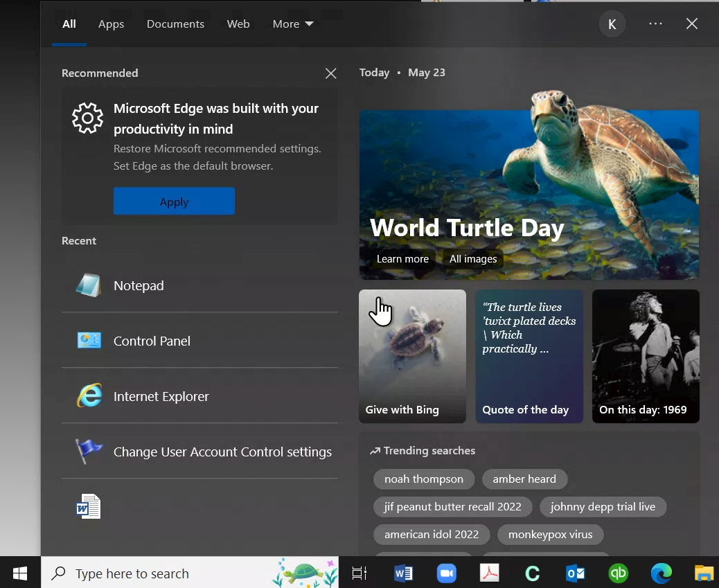The width and height of the screenshot is (719, 588).
Task: Click the 'Type here to search' box
Action: (x=159, y=573)
